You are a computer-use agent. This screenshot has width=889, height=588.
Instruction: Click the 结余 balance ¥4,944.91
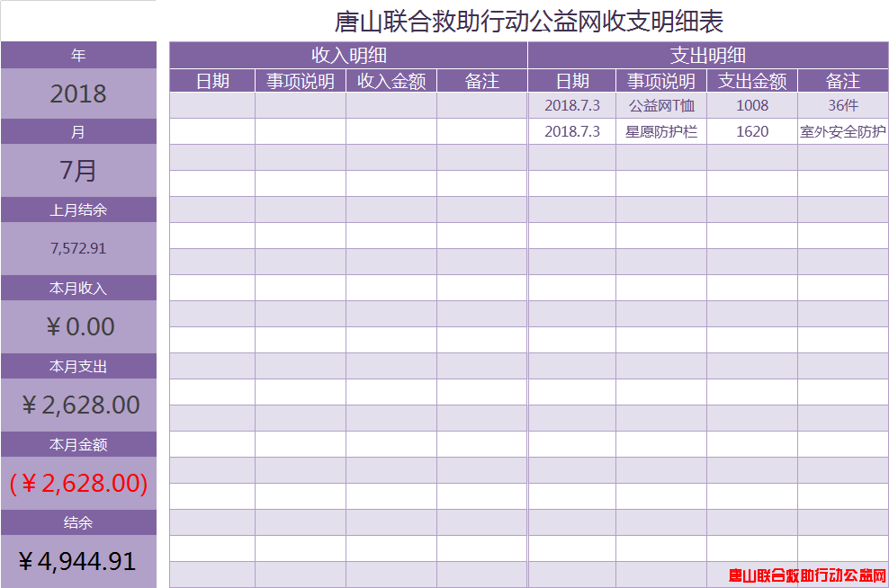tap(78, 561)
